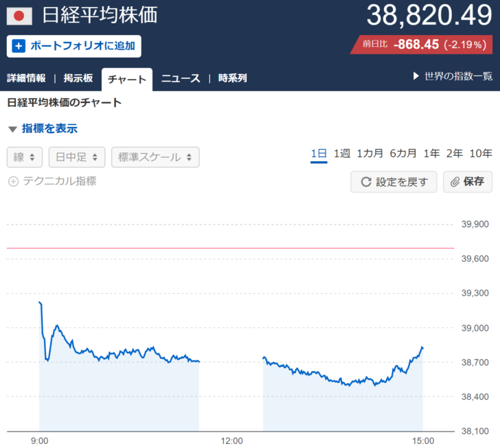Switch chart range to 6カ月

403,154
